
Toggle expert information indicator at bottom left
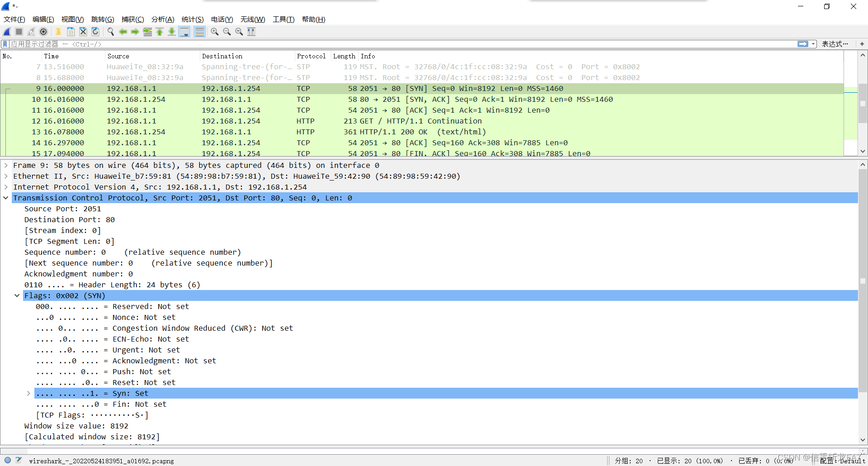7,460
